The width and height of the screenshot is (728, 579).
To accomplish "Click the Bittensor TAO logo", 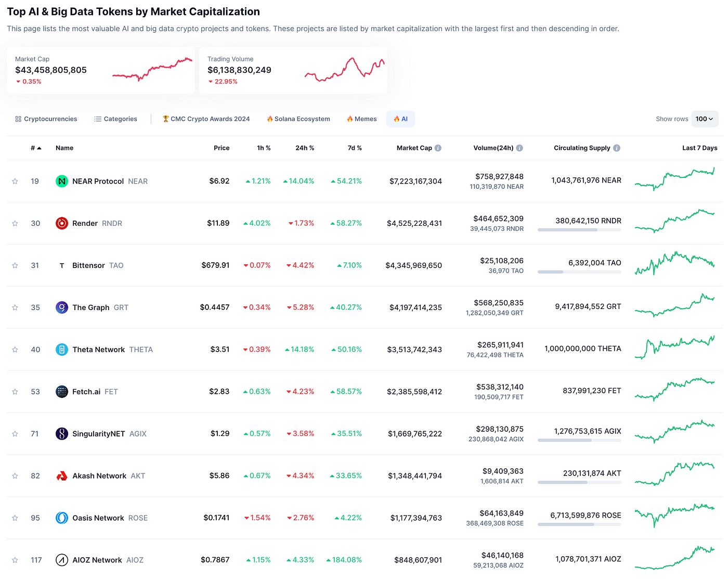I will click(x=62, y=265).
